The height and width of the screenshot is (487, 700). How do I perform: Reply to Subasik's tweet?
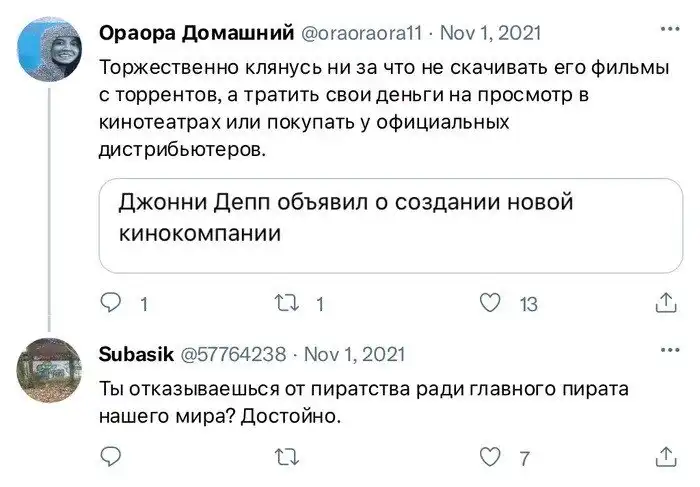(112, 458)
